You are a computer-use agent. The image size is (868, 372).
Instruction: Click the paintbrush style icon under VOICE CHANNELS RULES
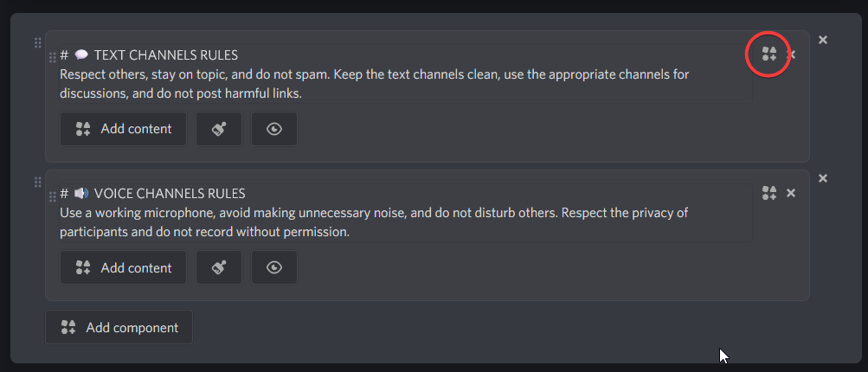219,268
